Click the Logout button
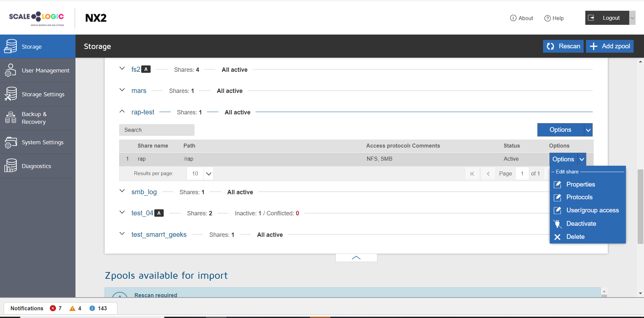644x318 pixels. 607,18
